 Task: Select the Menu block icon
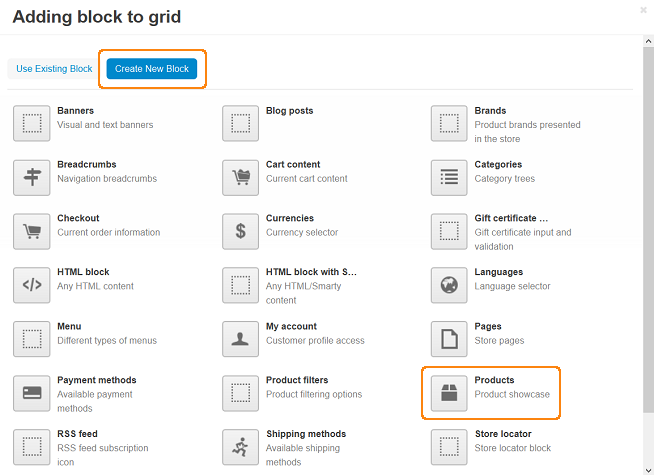pos(32,339)
